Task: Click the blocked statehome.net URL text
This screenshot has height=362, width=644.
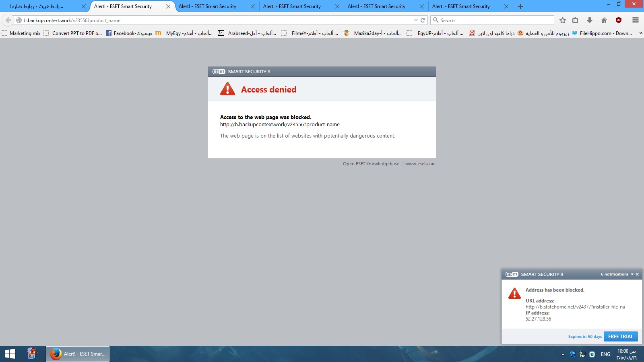Action: pyautogui.click(x=575, y=307)
